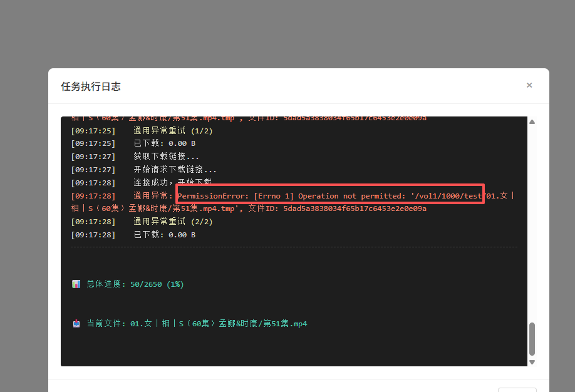Click the 当前文件 第51集.mp4 text
Viewport: 575px width, 392px height.
point(197,323)
